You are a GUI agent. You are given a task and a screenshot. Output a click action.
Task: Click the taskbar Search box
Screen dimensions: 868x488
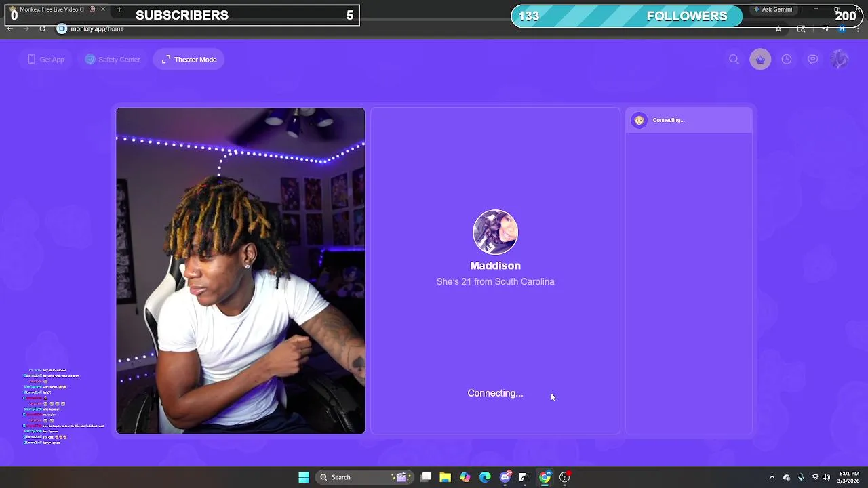click(x=366, y=477)
